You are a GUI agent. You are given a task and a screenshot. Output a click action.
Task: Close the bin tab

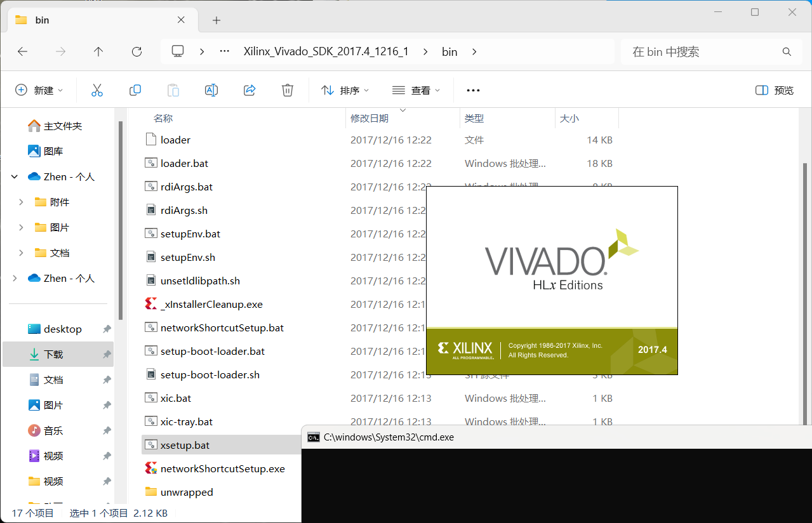tap(181, 20)
